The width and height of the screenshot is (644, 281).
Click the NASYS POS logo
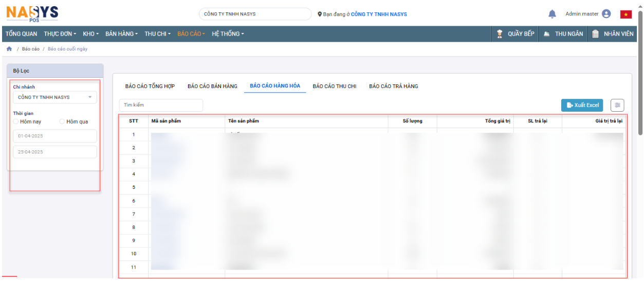pyautogui.click(x=32, y=13)
